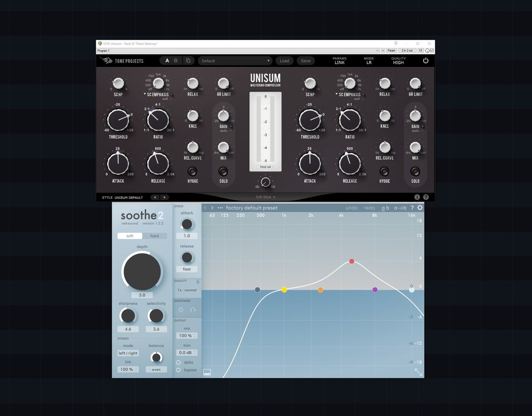
Task: Click the Unisum Save button
Action: [306, 61]
